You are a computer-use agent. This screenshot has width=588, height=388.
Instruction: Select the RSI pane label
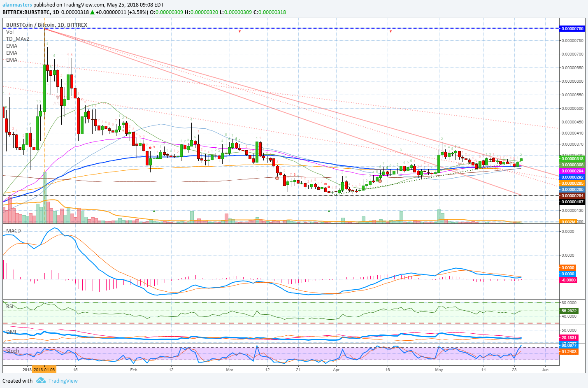click(10, 306)
